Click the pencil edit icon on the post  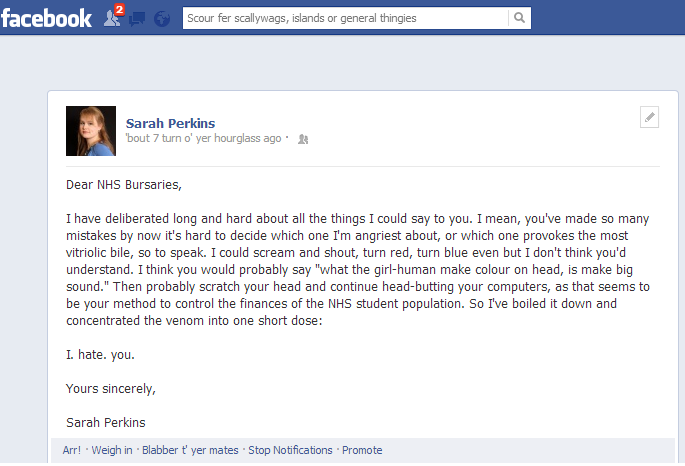[x=649, y=117]
